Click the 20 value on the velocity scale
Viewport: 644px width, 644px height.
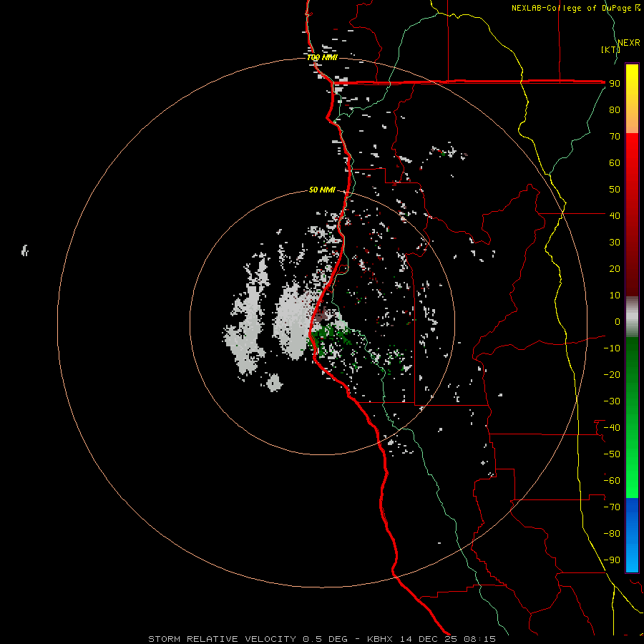(x=615, y=268)
